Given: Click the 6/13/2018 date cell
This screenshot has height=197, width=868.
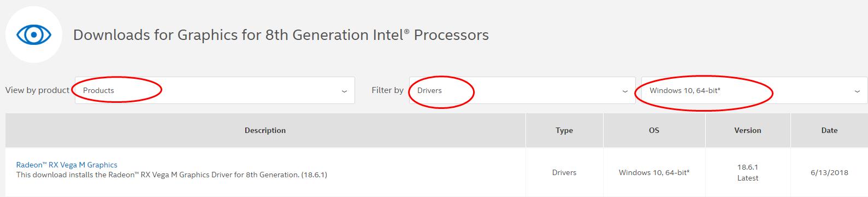Looking at the screenshot, I should click(x=829, y=172).
